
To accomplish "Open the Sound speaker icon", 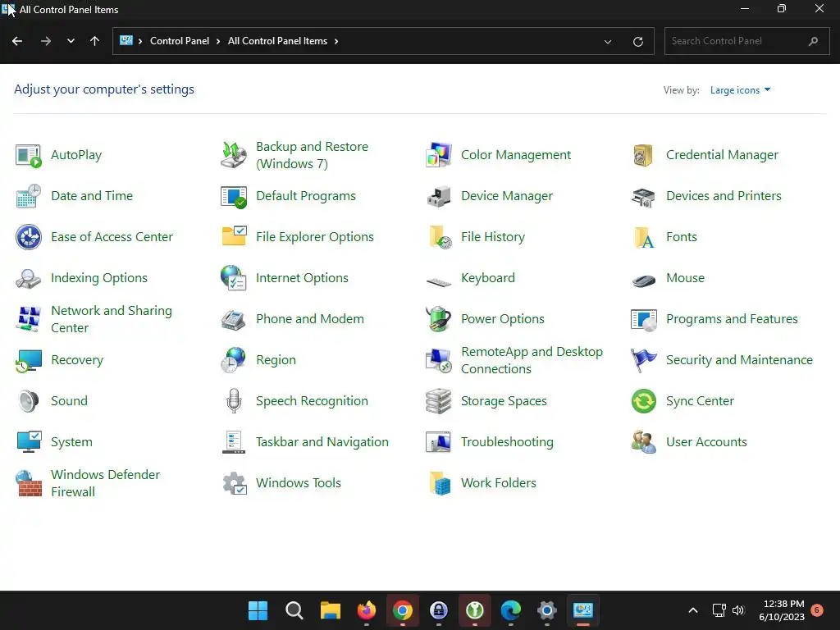I will pos(29,401).
